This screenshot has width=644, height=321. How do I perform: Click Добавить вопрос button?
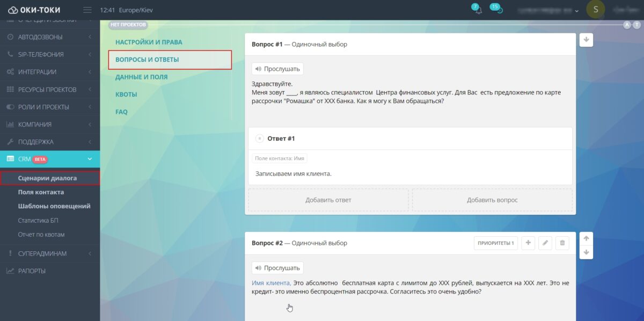pyautogui.click(x=492, y=200)
